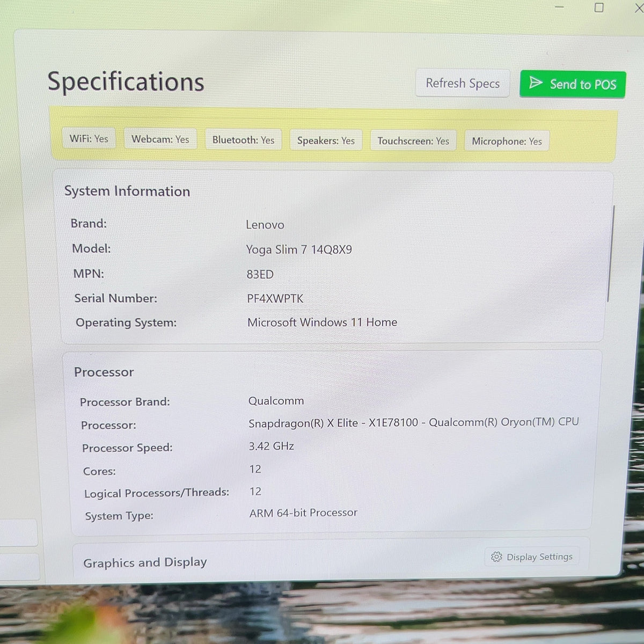Click the Specifications page heading
644x644 pixels.
pyautogui.click(x=126, y=82)
